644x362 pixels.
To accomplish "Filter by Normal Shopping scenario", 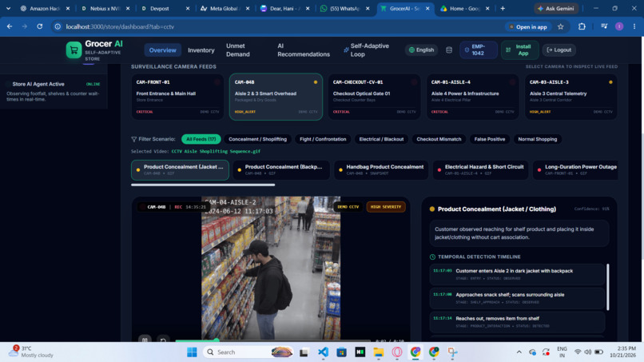I will tap(537, 139).
